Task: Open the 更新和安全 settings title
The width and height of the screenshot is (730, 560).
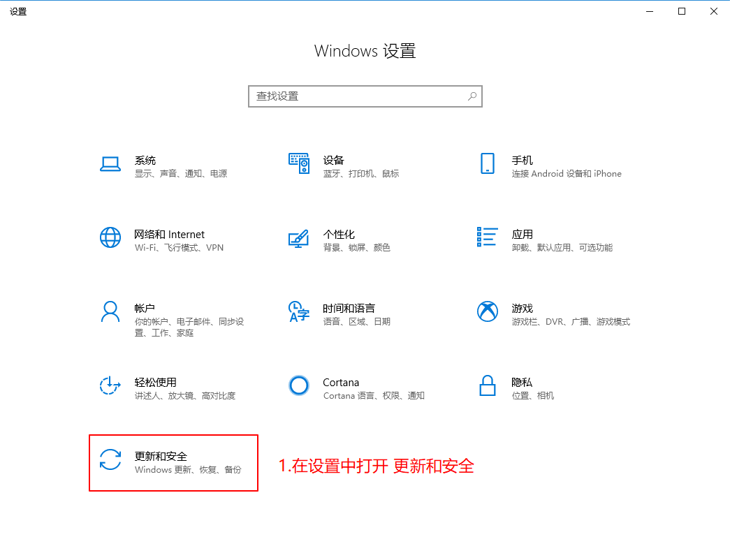Action: (161, 456)
